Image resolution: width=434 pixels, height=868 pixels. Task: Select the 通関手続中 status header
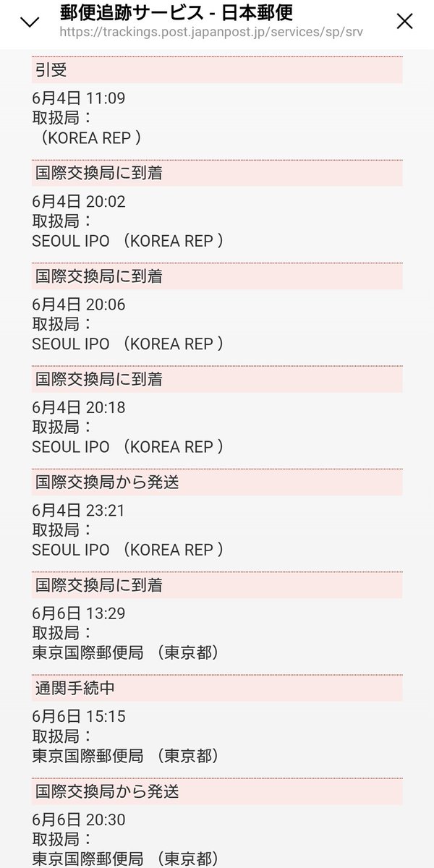[x=217, y=688]
